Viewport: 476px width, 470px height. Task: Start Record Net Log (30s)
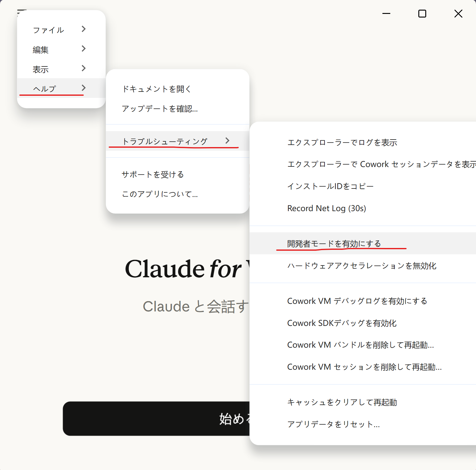(363, 208)
